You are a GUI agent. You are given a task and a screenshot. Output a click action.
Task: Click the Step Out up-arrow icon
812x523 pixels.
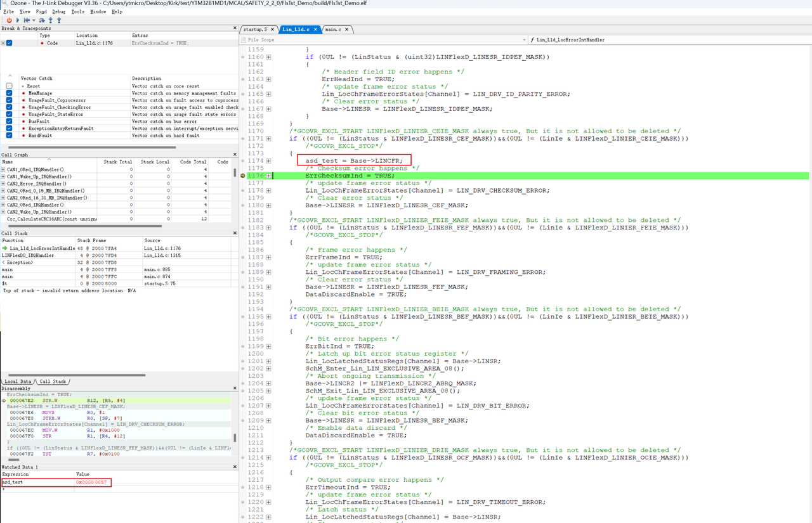[x=59, y=20]
